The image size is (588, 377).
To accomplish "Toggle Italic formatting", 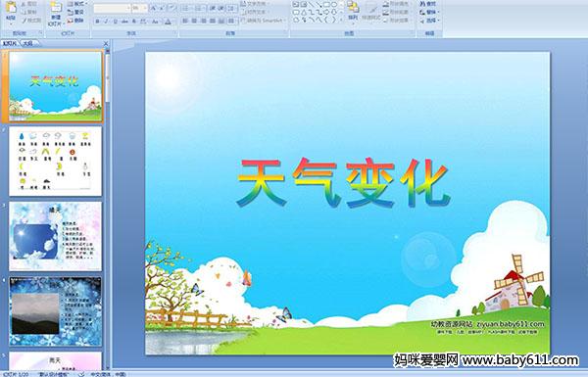I will [106, 22].
